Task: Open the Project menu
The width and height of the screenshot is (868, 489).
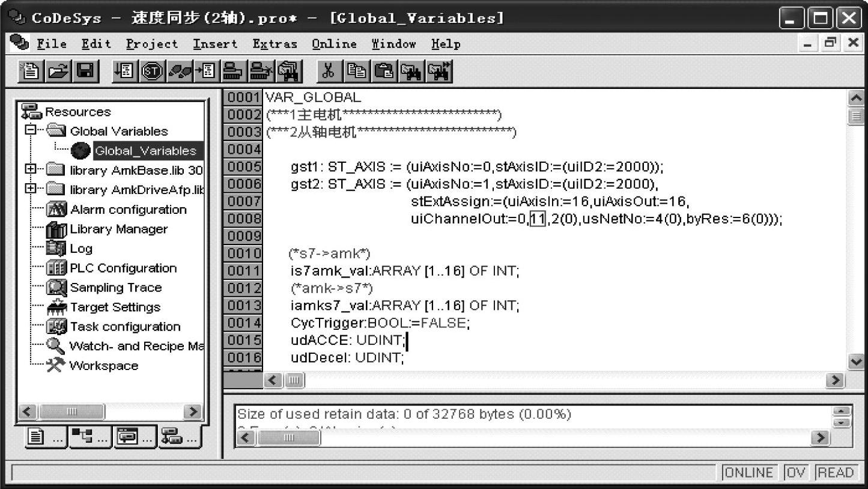Action: (152, 44)
